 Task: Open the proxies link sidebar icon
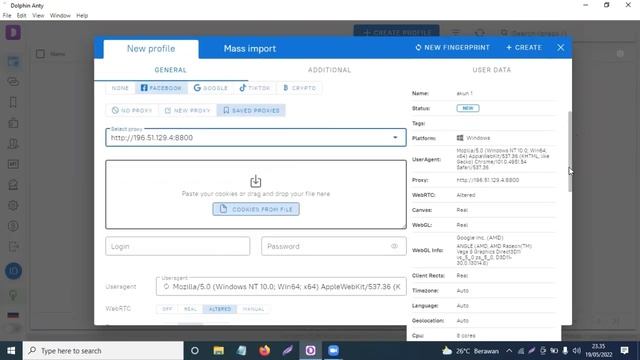click(13, 82)
